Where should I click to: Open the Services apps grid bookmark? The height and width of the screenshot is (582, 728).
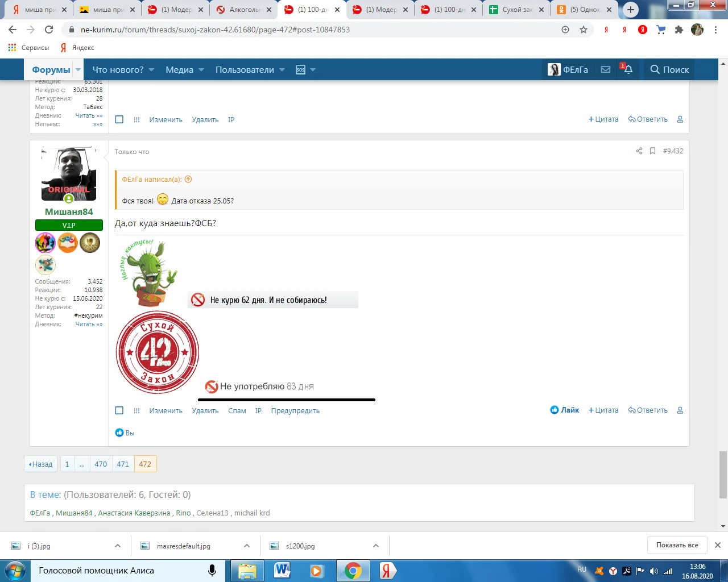(x=29, y=48)
